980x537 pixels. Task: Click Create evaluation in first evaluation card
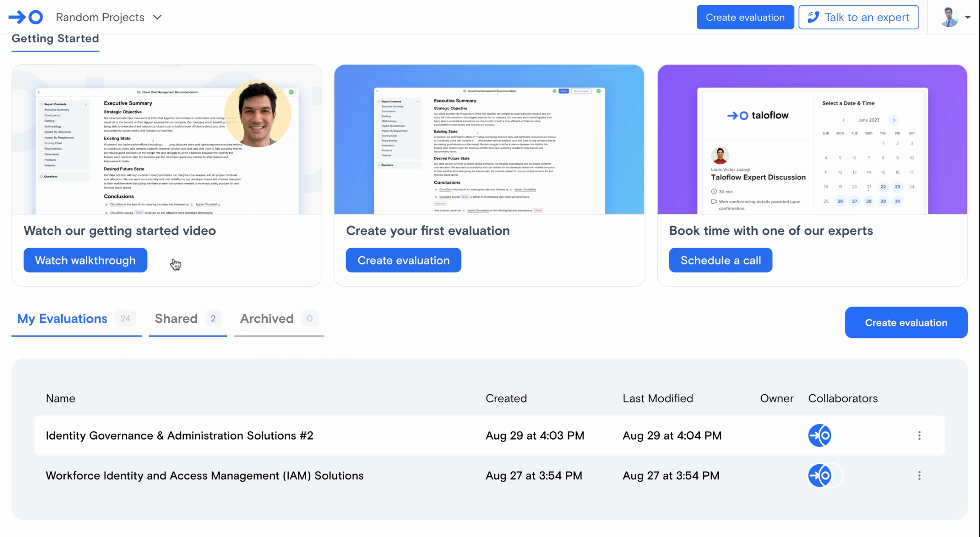click(x=403, y=260)
